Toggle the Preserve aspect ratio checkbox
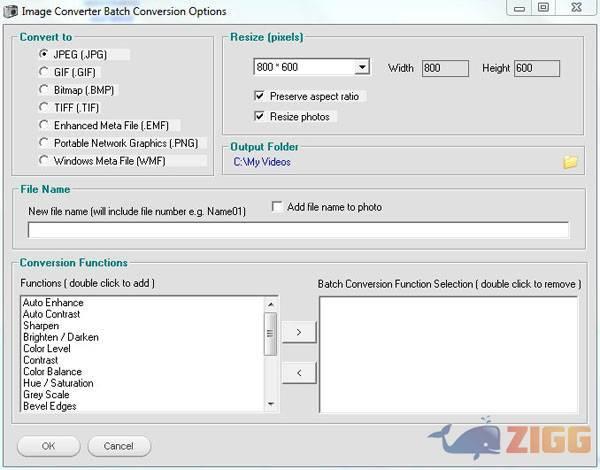The height and width of the screenshot is (470, 600). click(x=260, y=96)
